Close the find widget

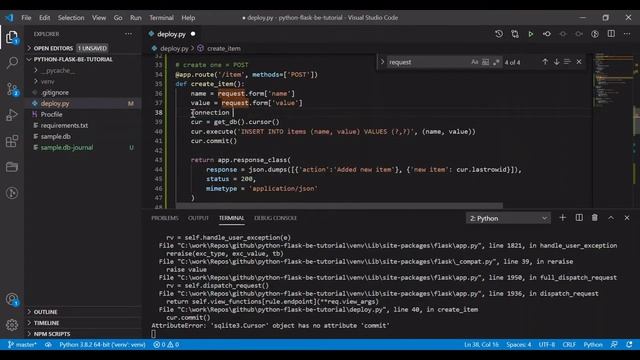click(x=579, y=62)
